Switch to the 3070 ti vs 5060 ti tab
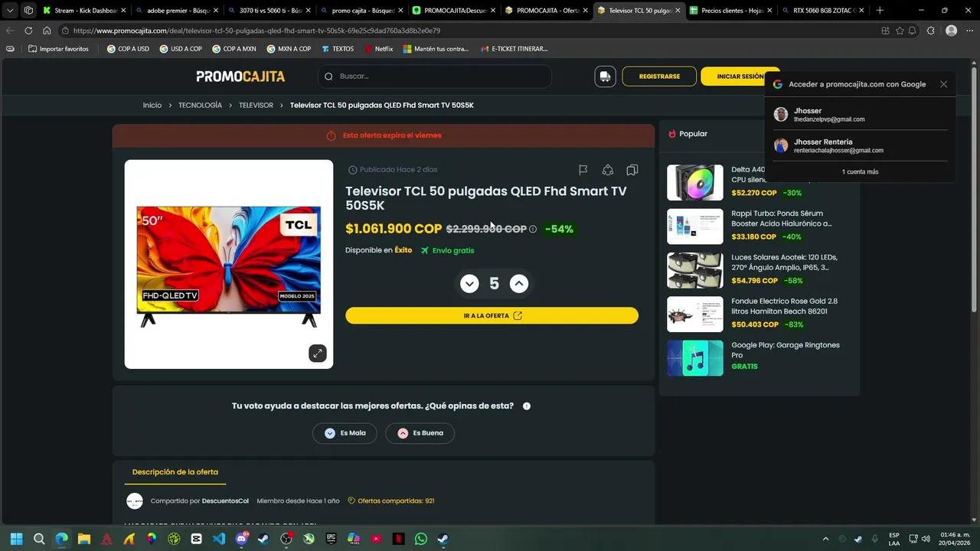 269,11
